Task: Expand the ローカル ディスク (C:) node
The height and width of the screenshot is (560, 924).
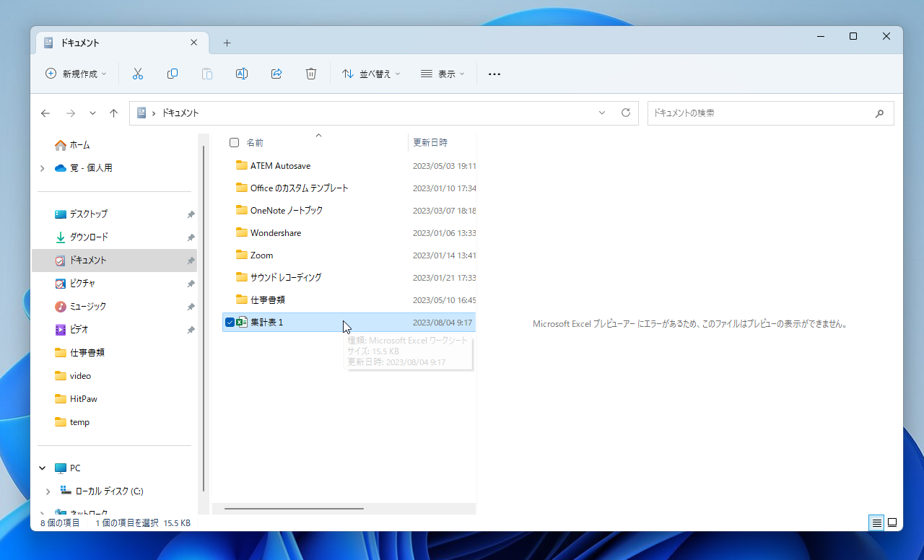Action: pyautogui.click(x=48, y=491)
